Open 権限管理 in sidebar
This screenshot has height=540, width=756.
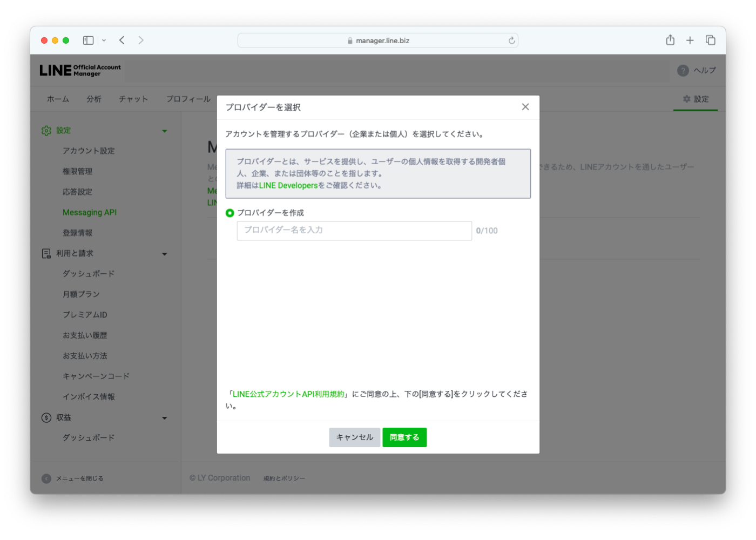(x=77, y=171)
